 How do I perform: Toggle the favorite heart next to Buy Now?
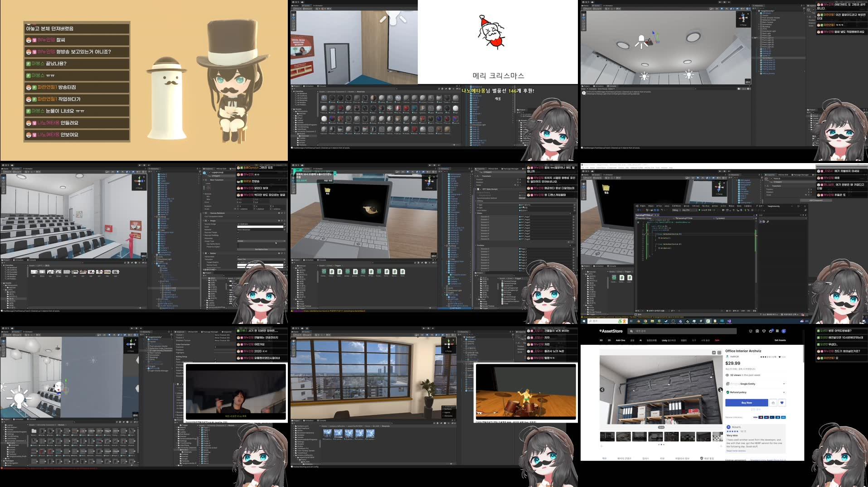coord(782,403)
